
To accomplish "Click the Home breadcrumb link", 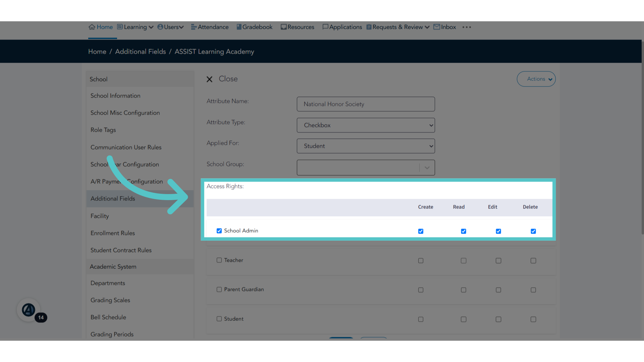I will pos(97,52).
